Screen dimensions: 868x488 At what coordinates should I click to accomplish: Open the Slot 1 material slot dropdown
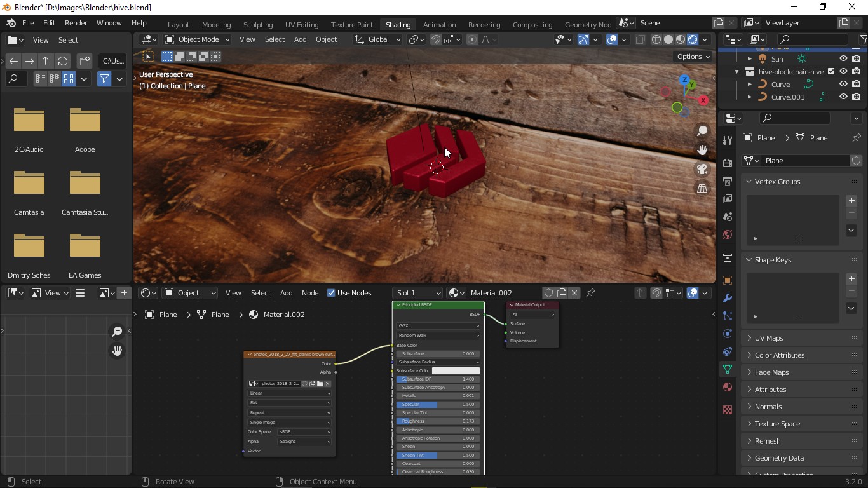(x=417, y=293)
